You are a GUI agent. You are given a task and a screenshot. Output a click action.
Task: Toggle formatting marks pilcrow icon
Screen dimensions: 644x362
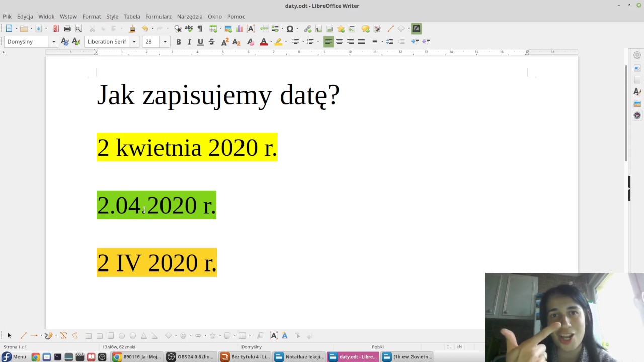[x=200, y=29]
